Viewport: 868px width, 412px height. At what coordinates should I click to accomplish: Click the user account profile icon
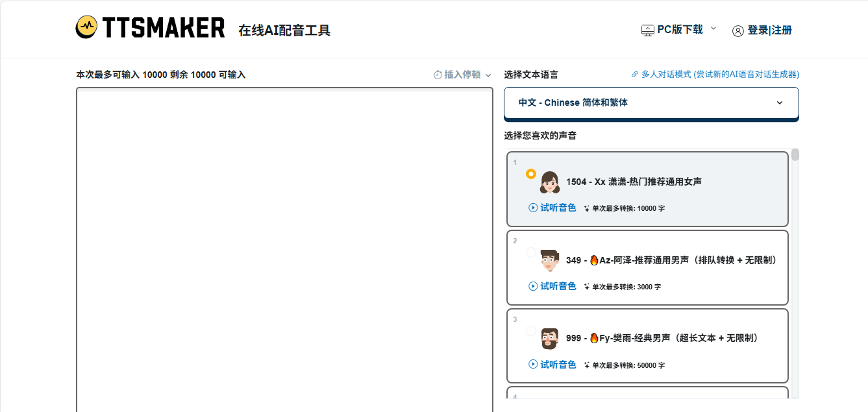coord(738,31)
